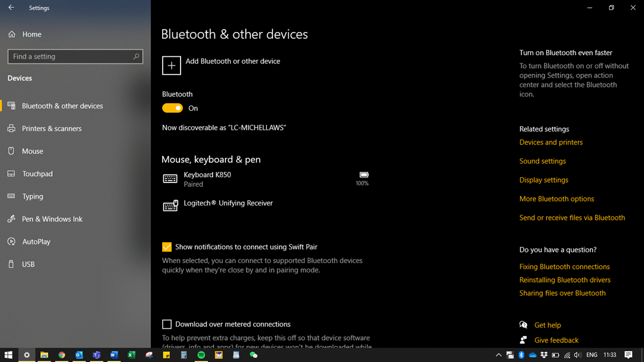
Task: Enable Download over metered connections checkbox
Action: (167, 324)
